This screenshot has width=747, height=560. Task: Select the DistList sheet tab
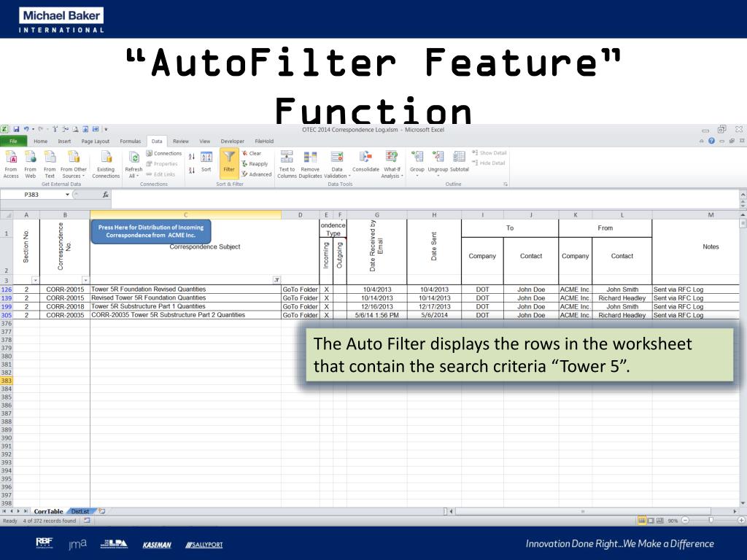[x=80, y=511]
